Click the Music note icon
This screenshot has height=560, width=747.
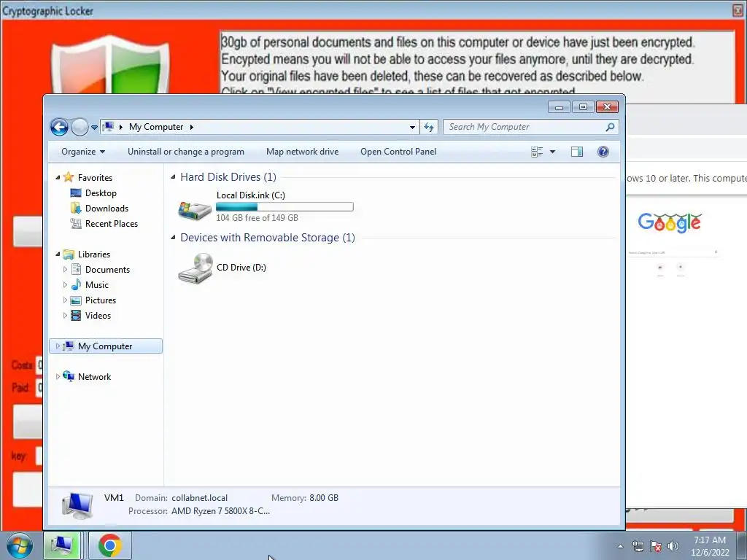tap(76, 285)
